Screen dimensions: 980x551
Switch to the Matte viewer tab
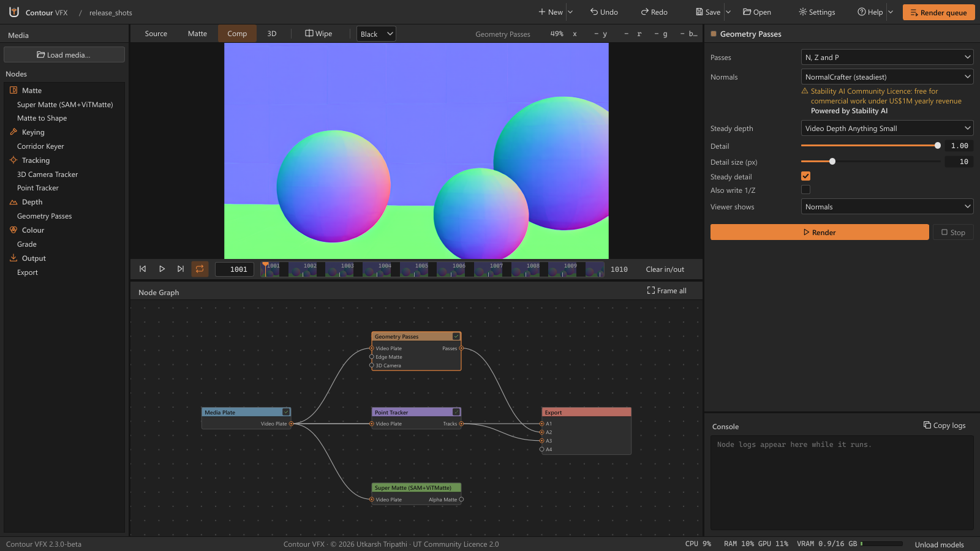197,34
